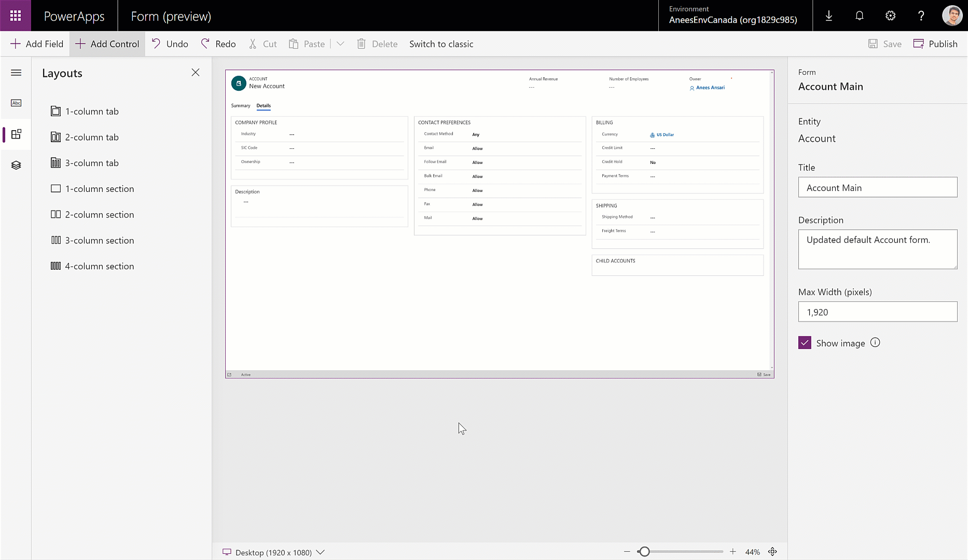Open the Fields pane icon in sidebar
The image size is (968, 560).
(x=16, y=103)
